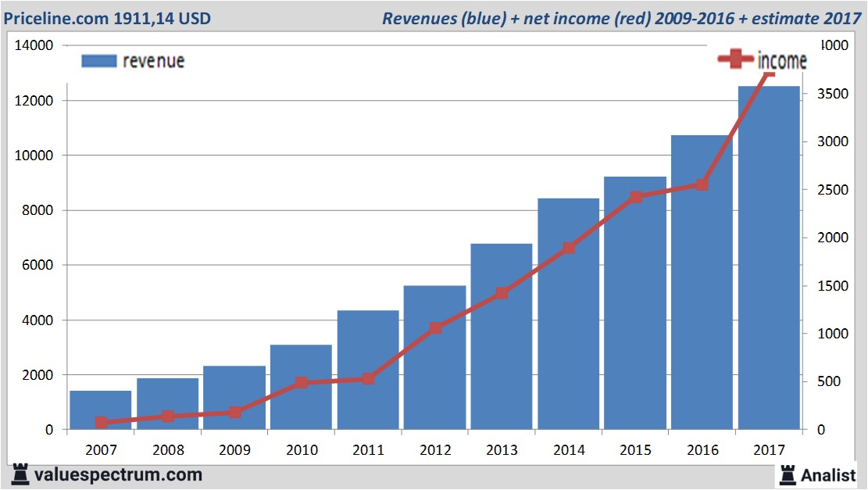
Task: Select the 2015 revenue bar
Action: [635, 303]
